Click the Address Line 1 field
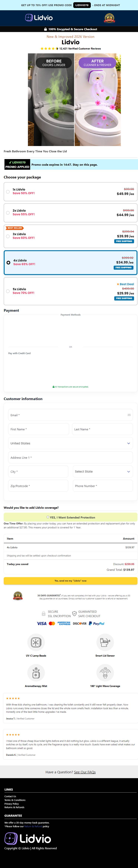This screenshot has width=138, height=868. click(x=71, y=458)
